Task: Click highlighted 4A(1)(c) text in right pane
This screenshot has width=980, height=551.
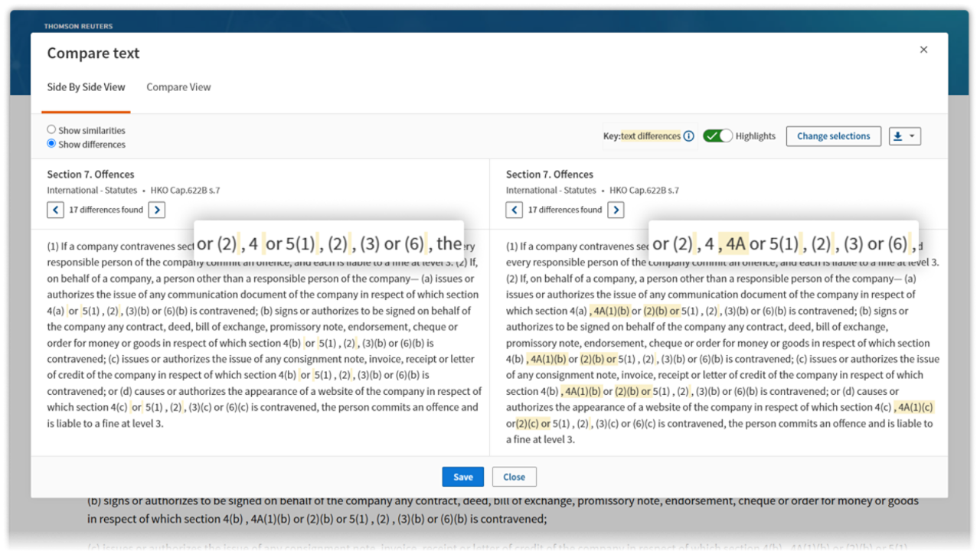Action: tap(915, 407)
